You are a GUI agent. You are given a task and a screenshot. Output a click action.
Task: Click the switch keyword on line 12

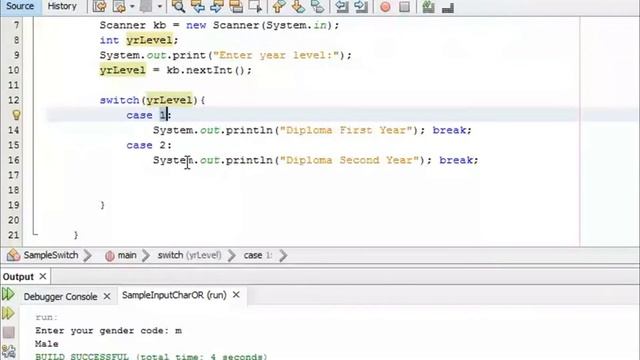tap(119, 100)
